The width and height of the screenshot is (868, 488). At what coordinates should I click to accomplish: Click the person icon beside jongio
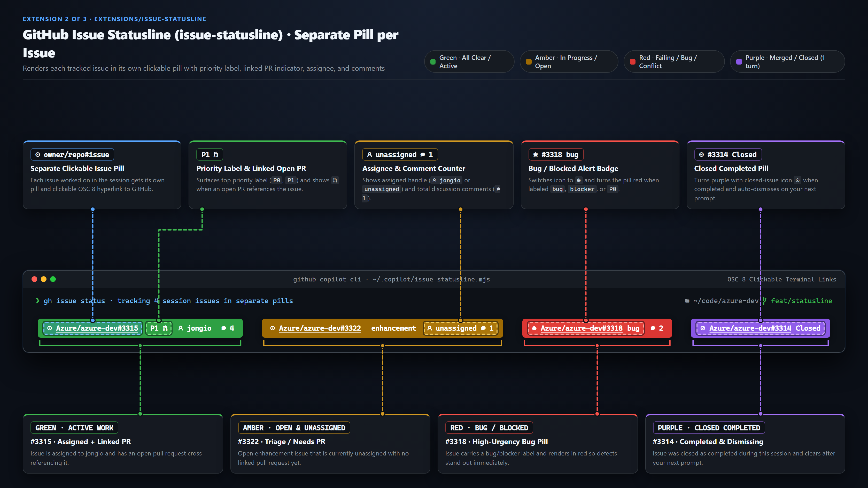(x=181, y=328)
